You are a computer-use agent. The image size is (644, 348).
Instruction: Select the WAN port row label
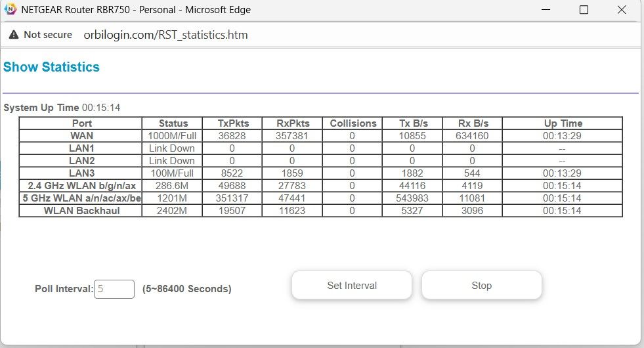pos(81,135)
